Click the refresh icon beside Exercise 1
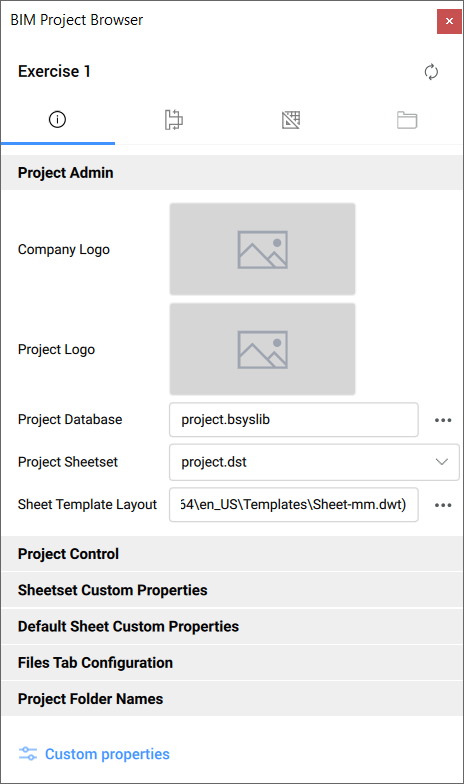 click(x=431, y=72)
